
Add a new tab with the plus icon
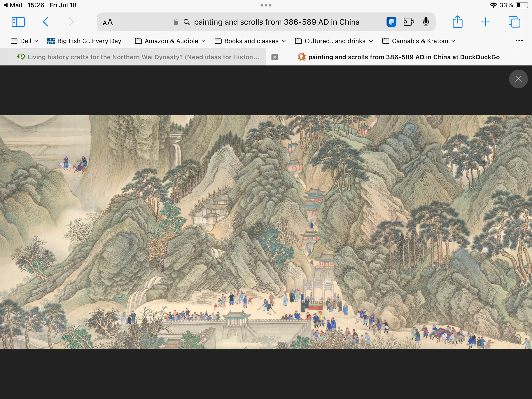click(485, 22)
